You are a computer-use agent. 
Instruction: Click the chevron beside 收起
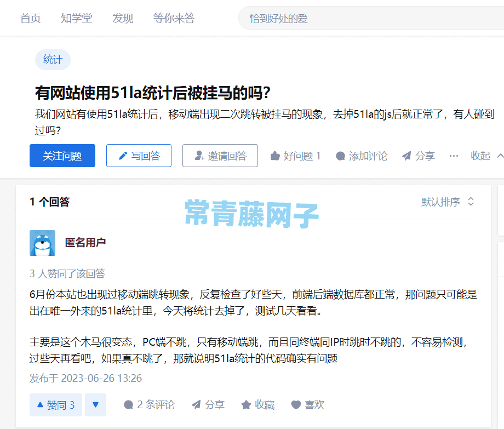pos(501,156)
